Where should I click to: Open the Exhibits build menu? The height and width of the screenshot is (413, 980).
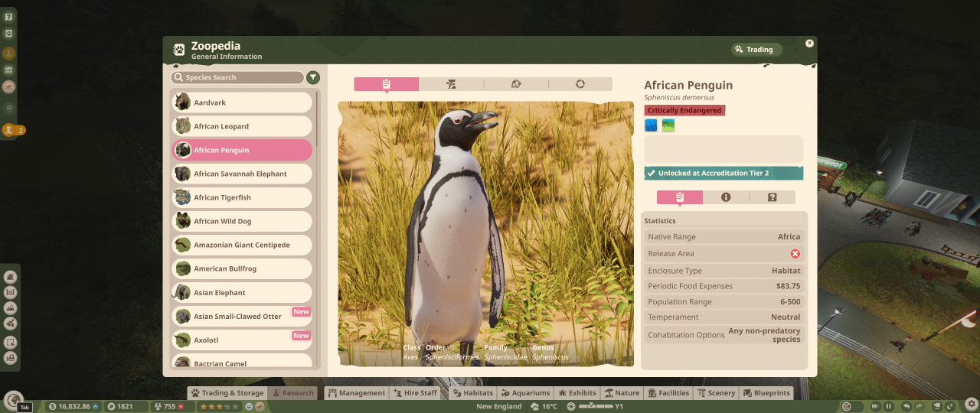coord(577,393)
